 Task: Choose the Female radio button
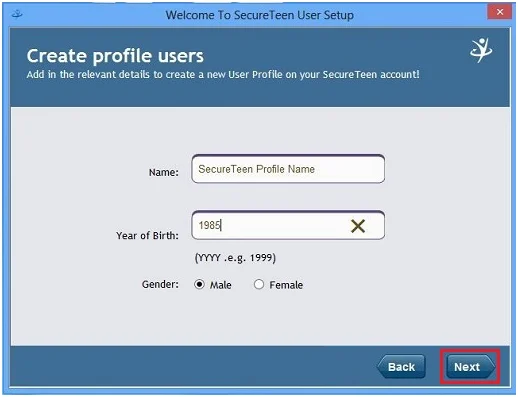point(259,284)
